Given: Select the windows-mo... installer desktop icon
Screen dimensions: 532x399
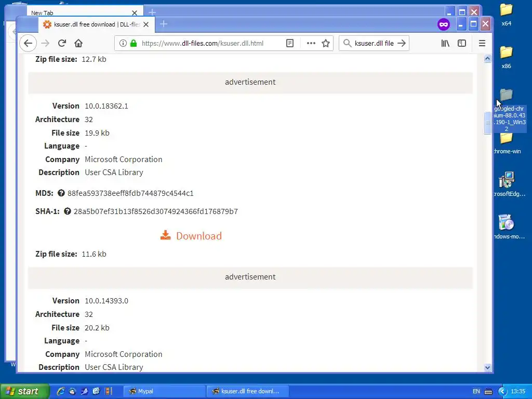Looking at the screenshot, I should [x=509, y=227].
